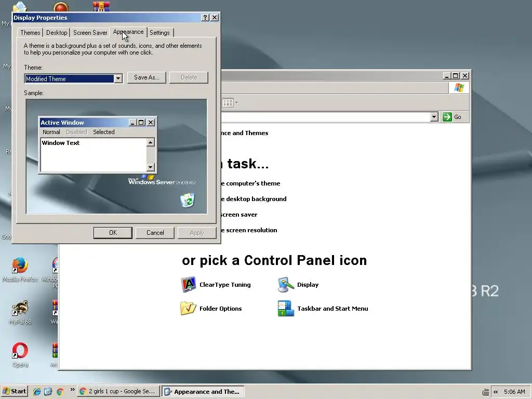532x399 pixels.
Task: Open the Views button dropdown arrow
Action: point(236,102)
